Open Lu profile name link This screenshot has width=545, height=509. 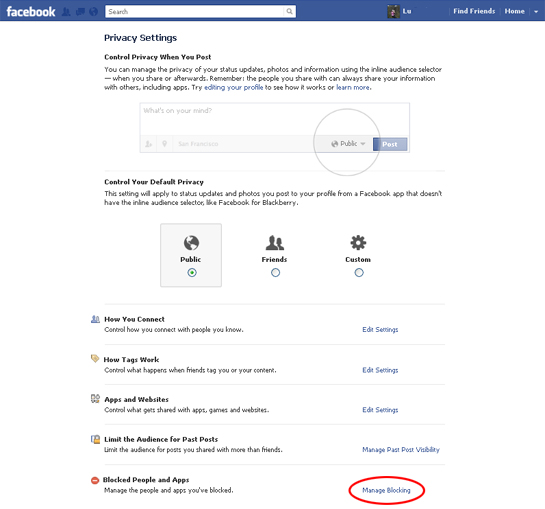click(x=407, y=11)
